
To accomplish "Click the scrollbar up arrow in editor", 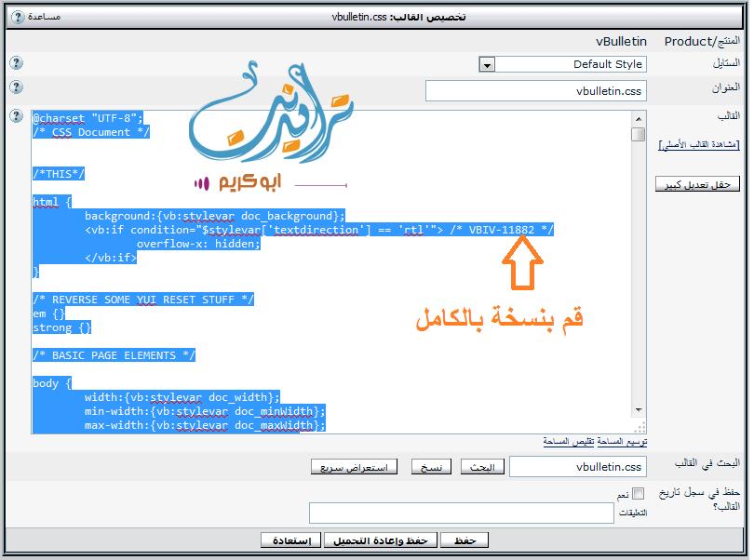I will pos(639,119).
